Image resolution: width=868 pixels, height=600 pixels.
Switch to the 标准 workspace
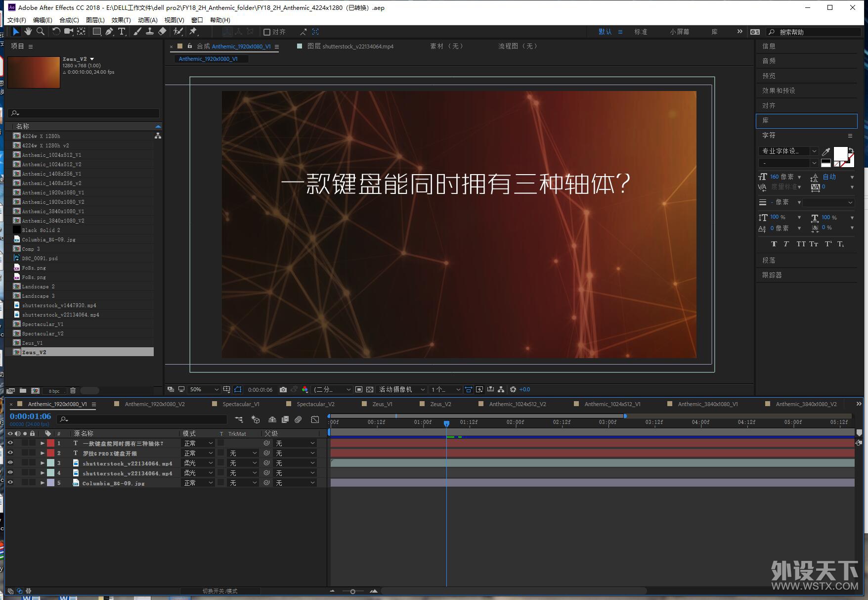point(641,32)
